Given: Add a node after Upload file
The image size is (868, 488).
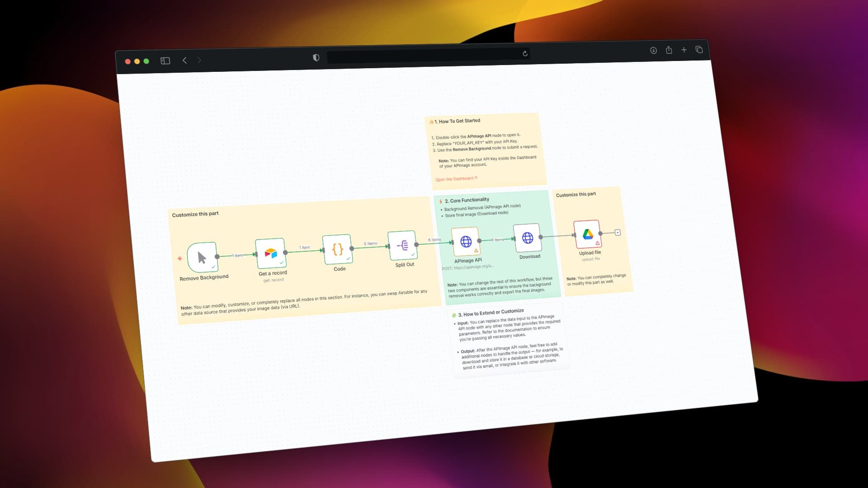Looking at the screenshot, I should 618,233.
